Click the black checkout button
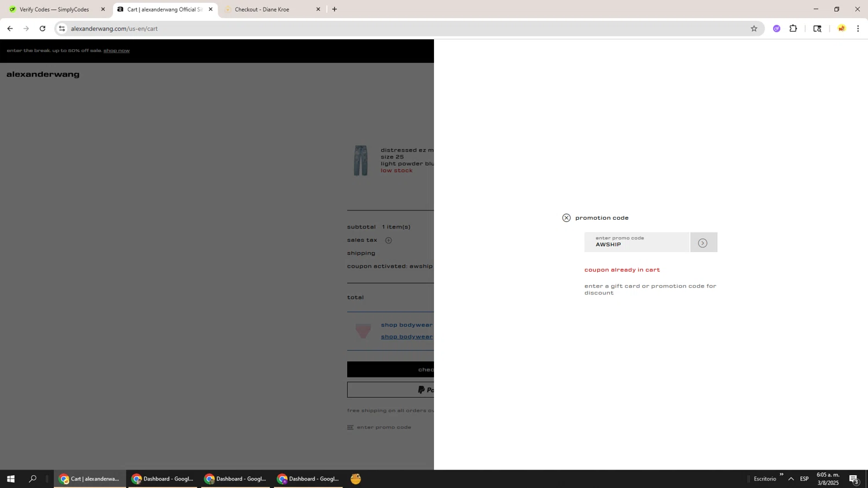 pyautogui.click(x=391, y=369)
